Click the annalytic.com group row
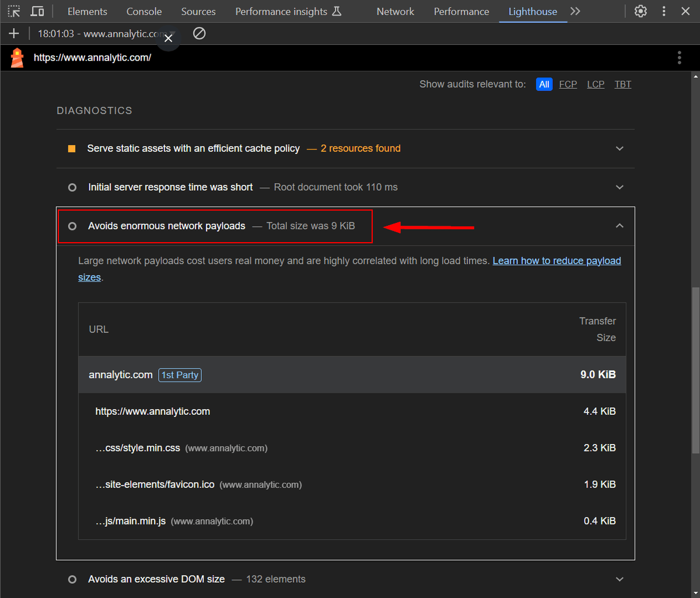The image size is (700, 598). click(x=352, y=375)
